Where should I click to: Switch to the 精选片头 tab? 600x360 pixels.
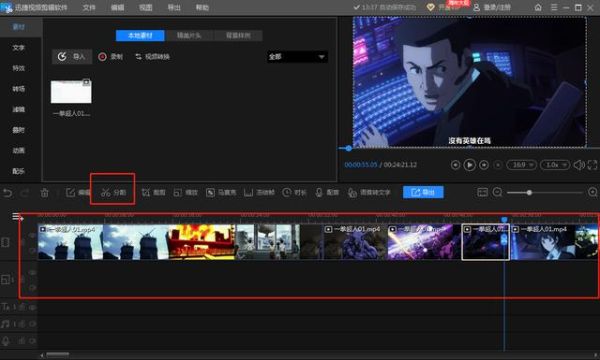189,36
